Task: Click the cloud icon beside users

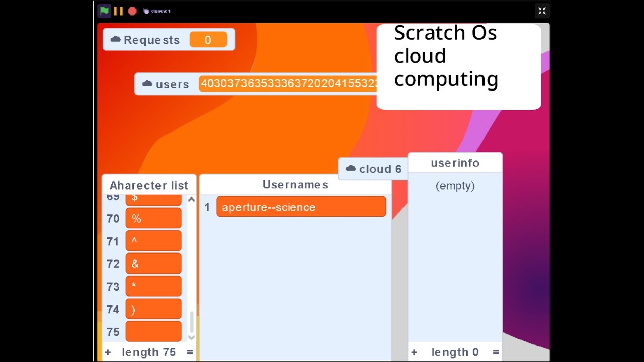Action: (x=147, y=83)
